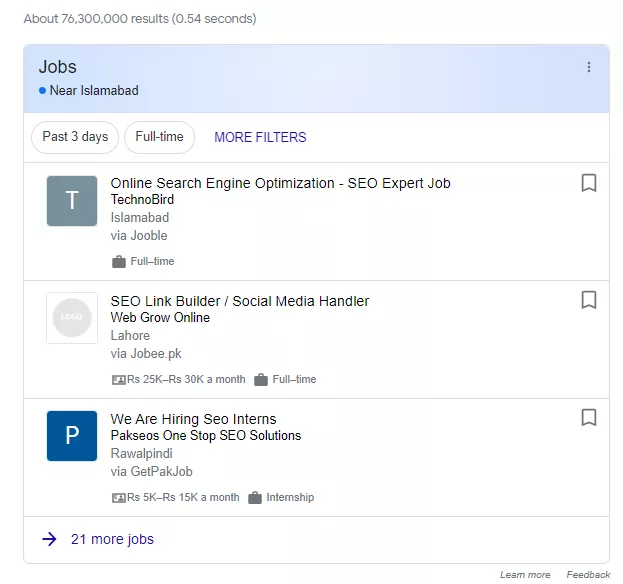Open SEO Link Builder / Social Media Handler

(x=240, y=301)
